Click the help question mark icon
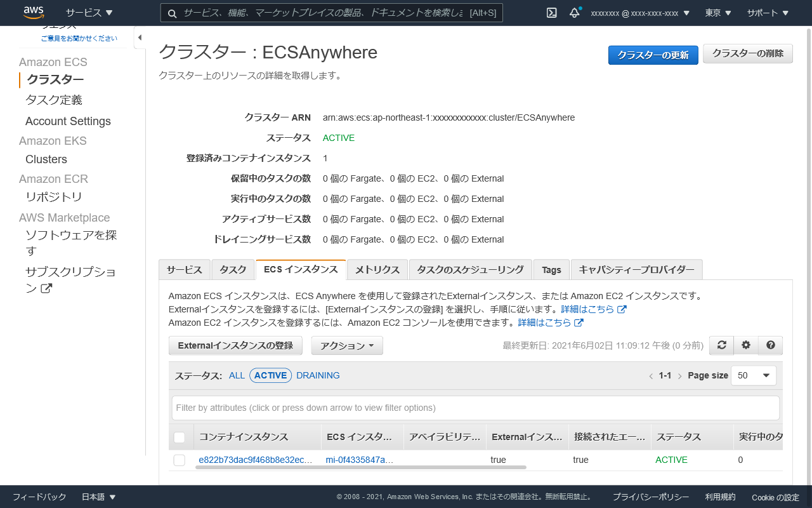Image resolution: width=812 pixels, height=508 pixels. coord(769,345)
